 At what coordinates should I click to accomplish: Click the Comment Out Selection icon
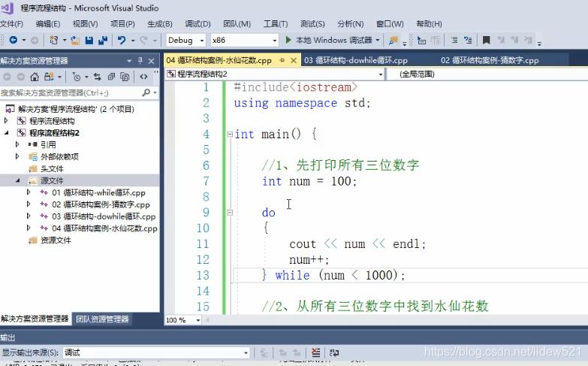point(454,40)
